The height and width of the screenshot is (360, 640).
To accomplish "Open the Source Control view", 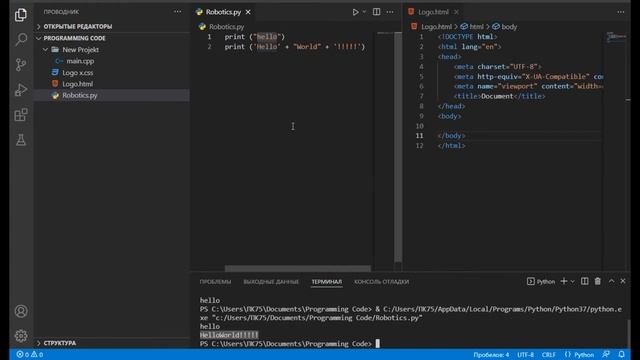I will tap(21, 64).
